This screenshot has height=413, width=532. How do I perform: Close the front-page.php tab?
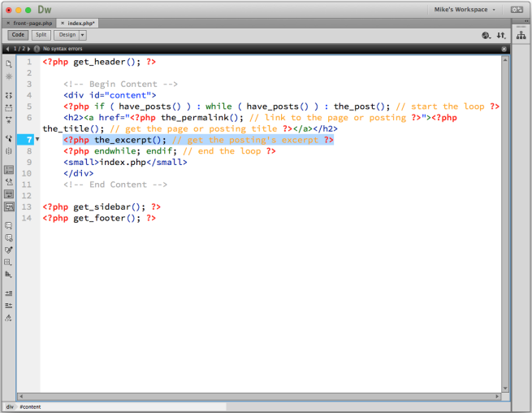[8, 23]
